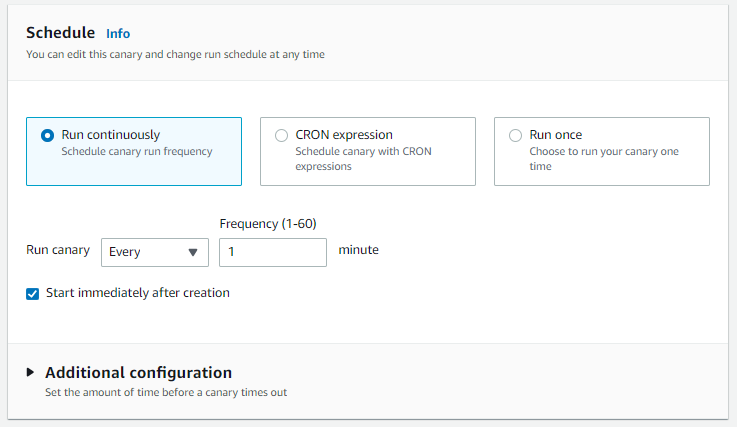Expand Additional configuration using the triangle icon
Screen dimensions: 737x427
[x=31, y=373]
